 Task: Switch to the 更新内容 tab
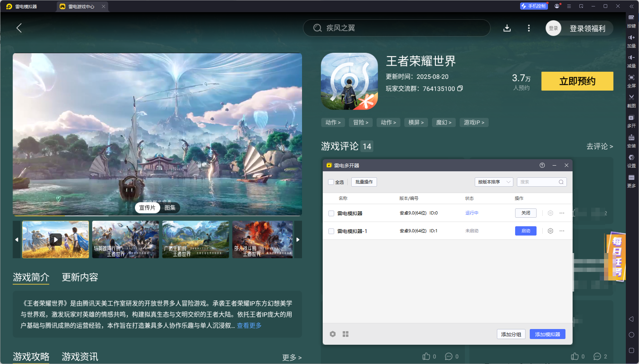coord(80,278)
